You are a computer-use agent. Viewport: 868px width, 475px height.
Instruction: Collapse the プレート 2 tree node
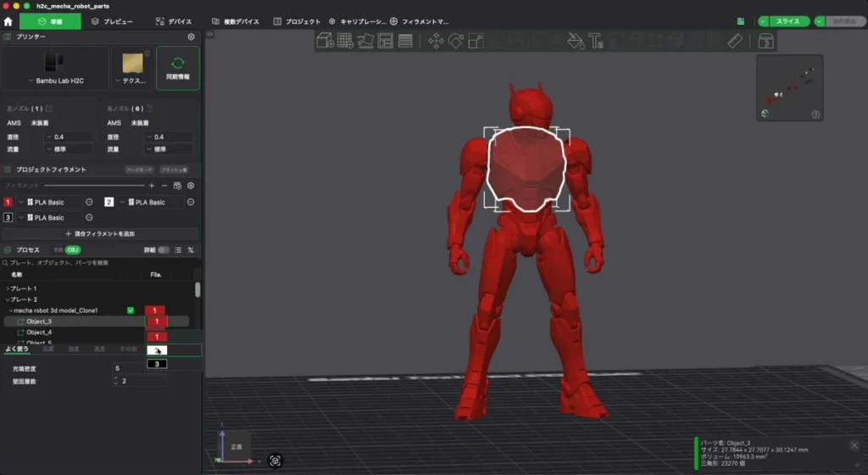click(x=8, y=299)
